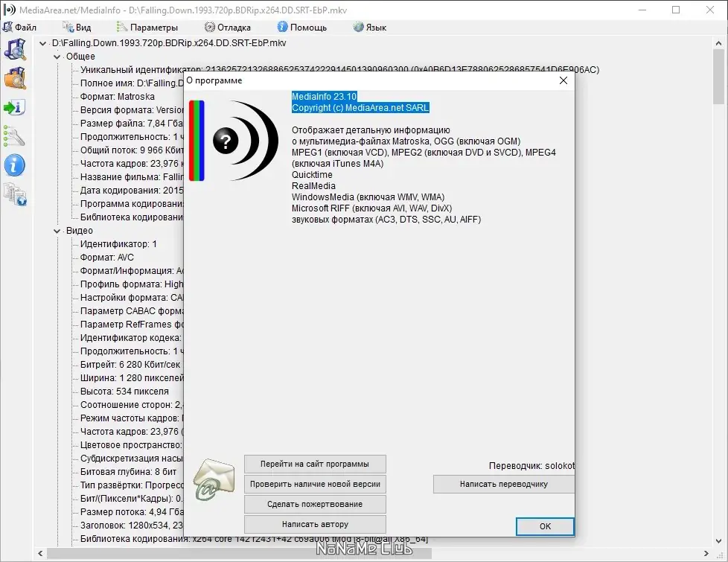Screen dimensions: 728x562
Task: Open the Вид menu
Action: [x=77, y=28]
